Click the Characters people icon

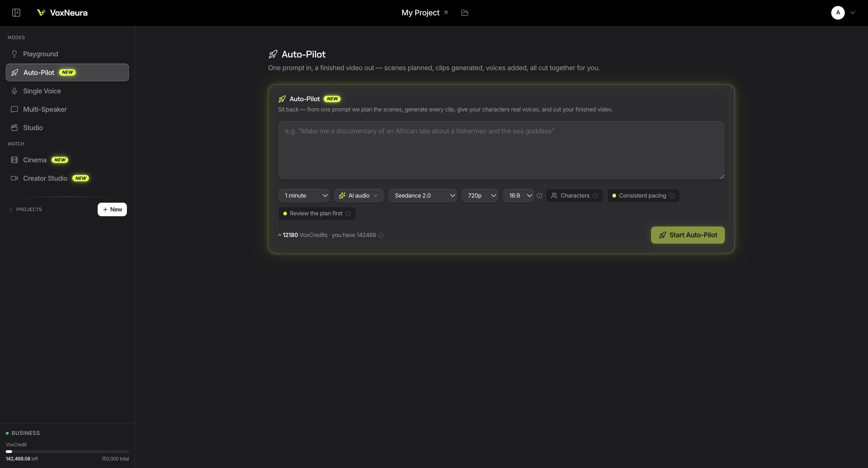pos(554,196)
